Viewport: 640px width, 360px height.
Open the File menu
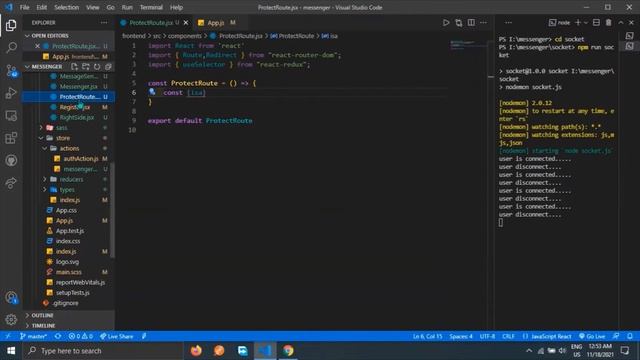click(x=24, y=7)
